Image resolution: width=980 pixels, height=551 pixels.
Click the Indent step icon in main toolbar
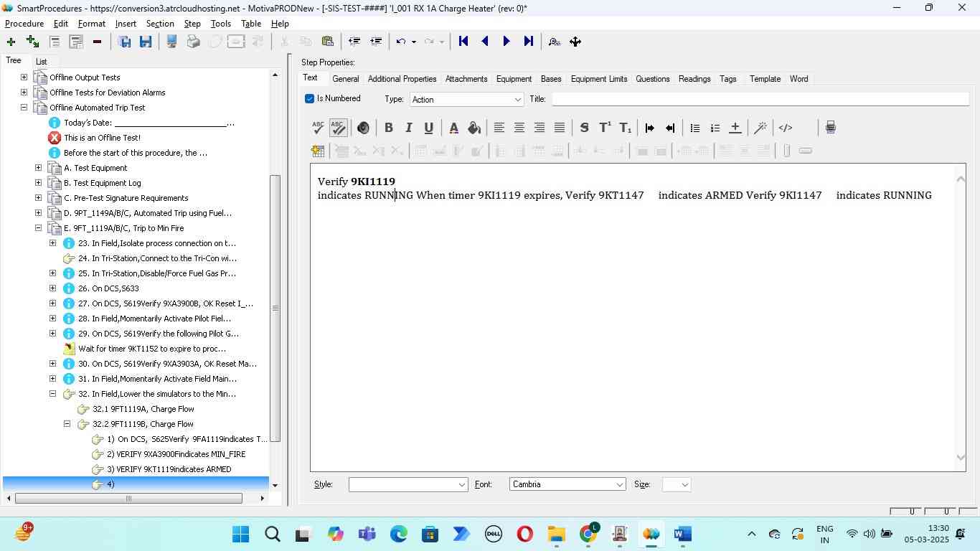pyautogui.click(x=375, y=42)
